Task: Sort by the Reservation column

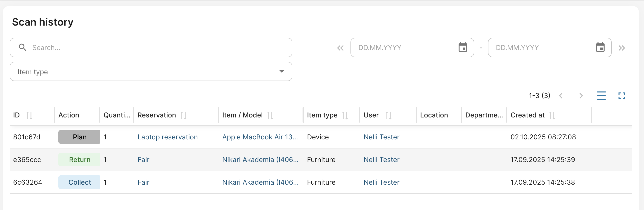Action: click(184, 115)
